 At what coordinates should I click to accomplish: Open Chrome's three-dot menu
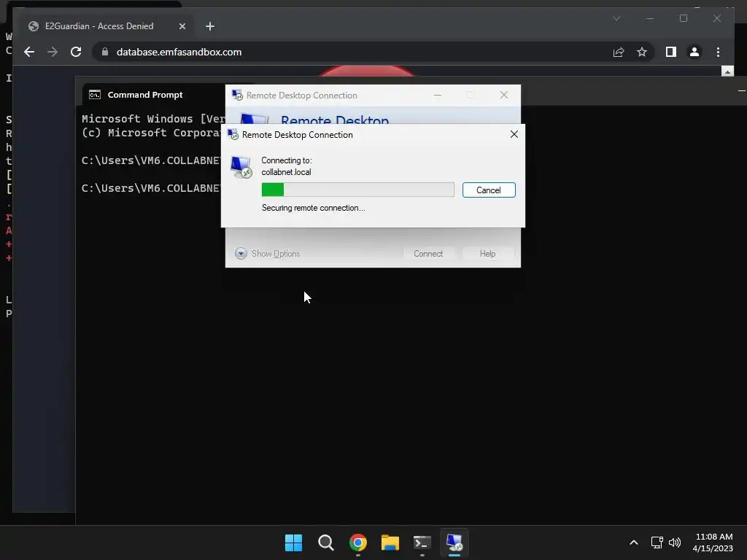pos(718,52)
